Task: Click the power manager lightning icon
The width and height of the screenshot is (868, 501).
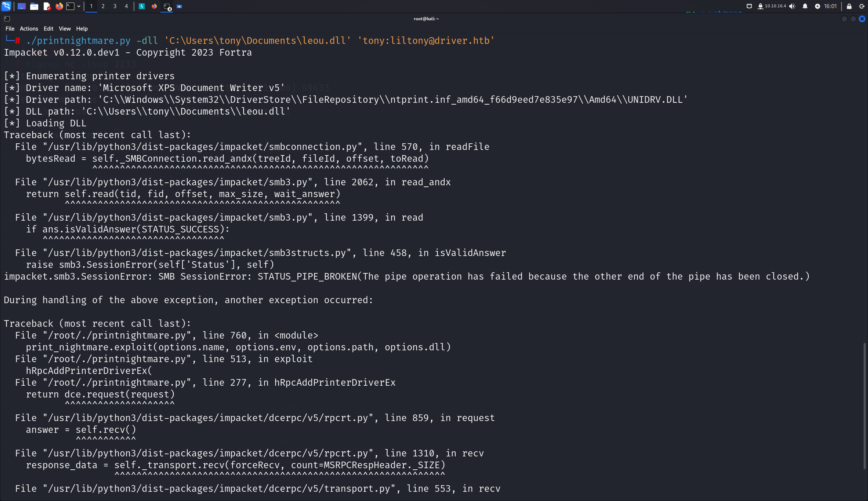Action: click(818, 6)
